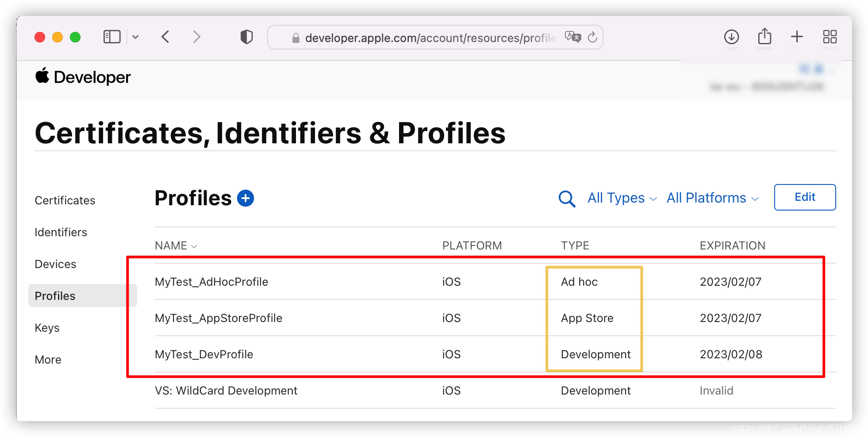868x437 pixels.
Task: Click the 2023/02/07 date of MyTest_AppStoreProfile
Action: tap(730, 318)
